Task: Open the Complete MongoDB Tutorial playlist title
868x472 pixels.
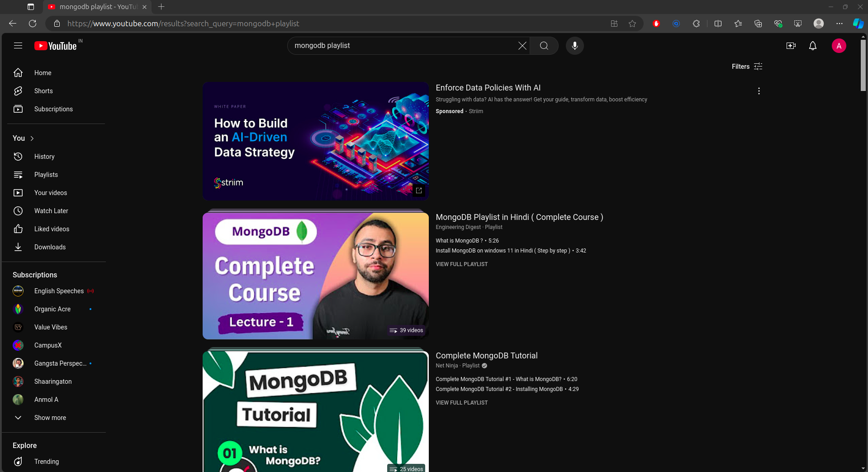Action: click(487, 356)
